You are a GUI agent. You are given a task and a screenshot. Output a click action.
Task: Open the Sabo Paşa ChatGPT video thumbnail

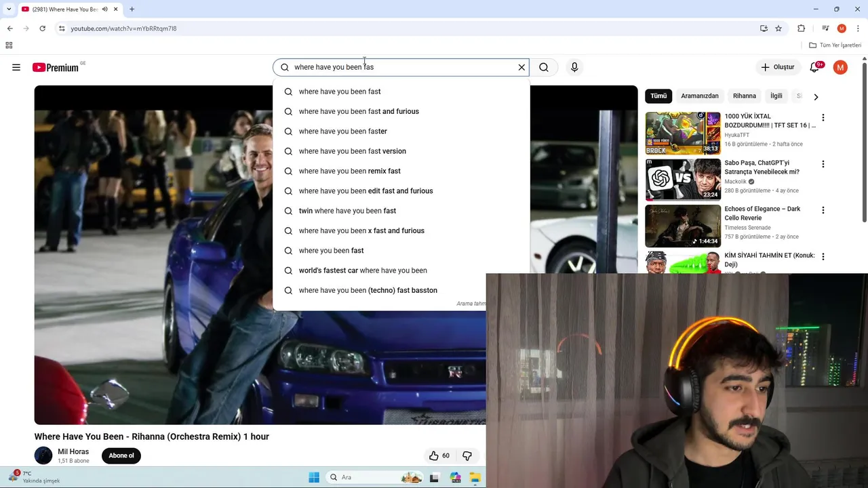[x=683, y=180]
